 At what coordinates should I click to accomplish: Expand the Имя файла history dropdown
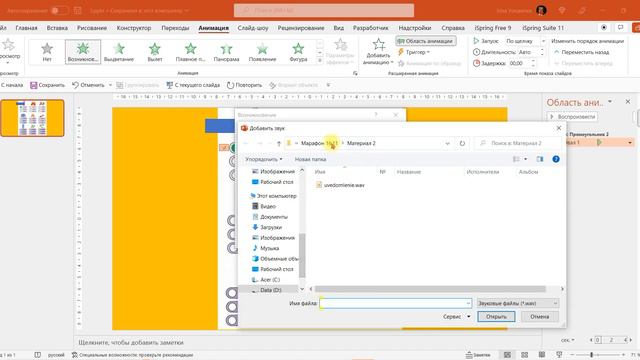click(468, 303)
